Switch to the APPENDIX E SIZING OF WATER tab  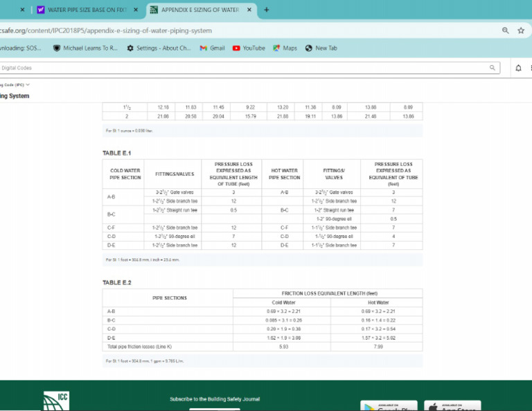click(200, 10)
